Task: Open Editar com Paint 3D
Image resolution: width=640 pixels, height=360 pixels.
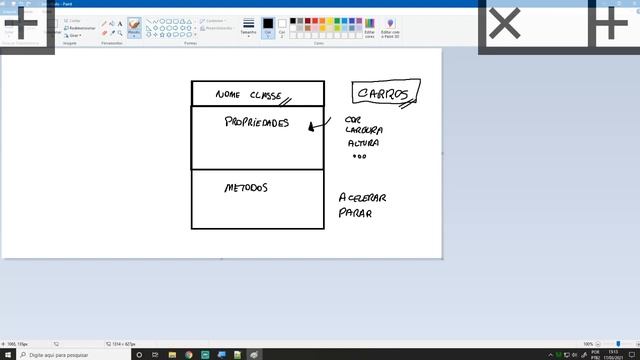Action: click(x=390, y=28)
